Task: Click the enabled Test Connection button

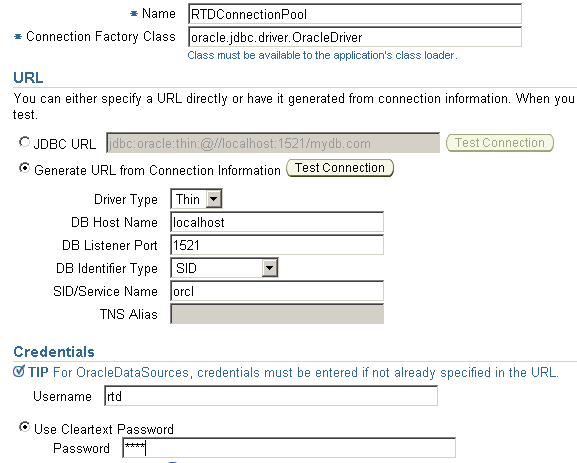Action: [340, 168]
